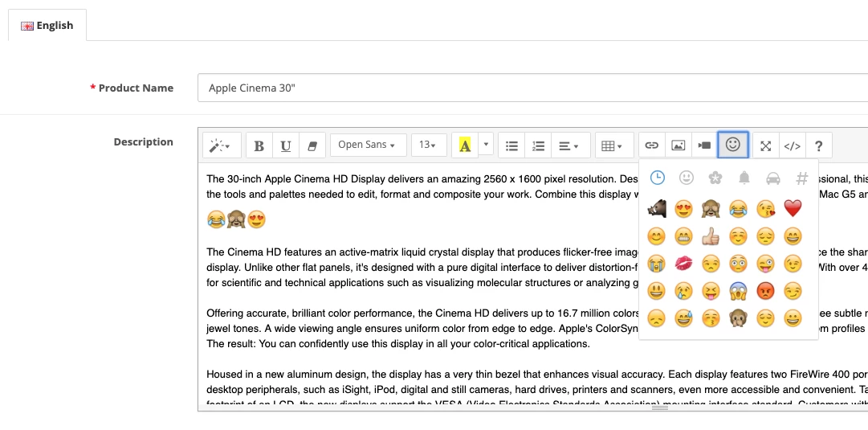Insert the screaming in fear emoji
This screenshot has width=868, height=430.
[x=738, y=291]
